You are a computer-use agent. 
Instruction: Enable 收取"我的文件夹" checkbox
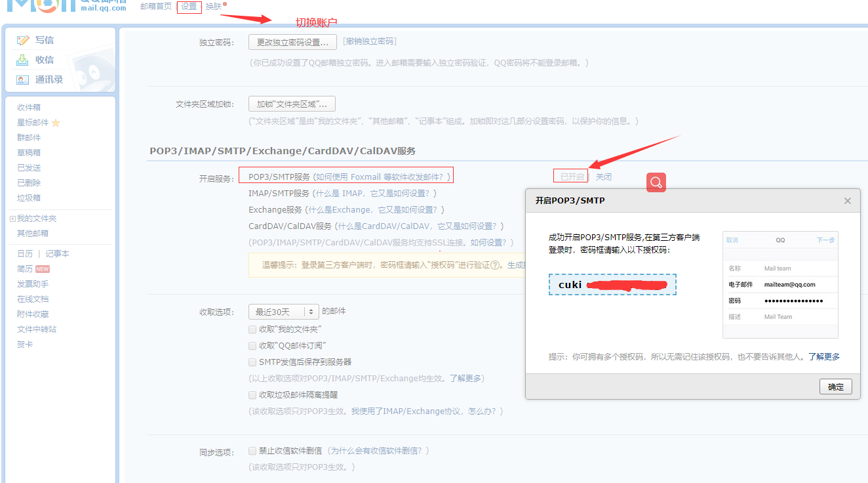[x=252, y=329]
